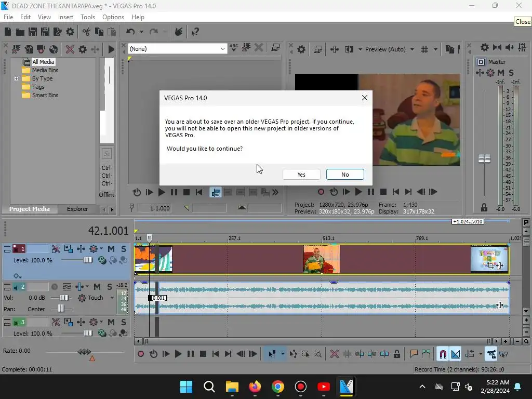Screen dimensions: 532x399
Task: Toggle Enable Snapping magnet icon
Action: click(443, 354)
